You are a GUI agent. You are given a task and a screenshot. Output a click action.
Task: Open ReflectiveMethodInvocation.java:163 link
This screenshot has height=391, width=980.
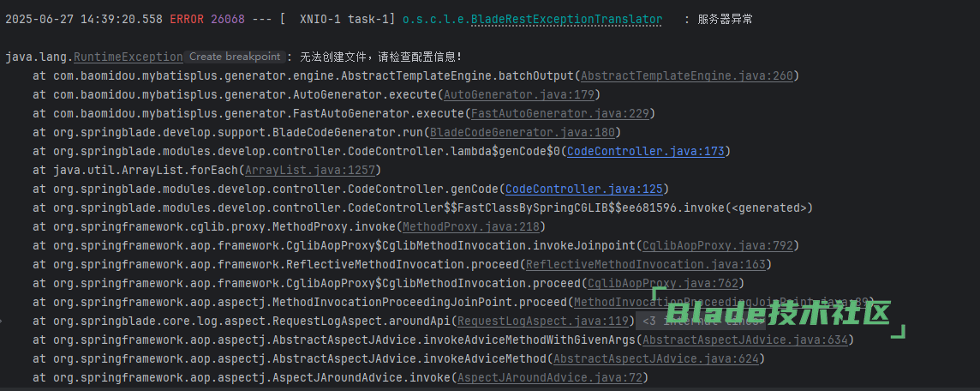click(646, 265)
